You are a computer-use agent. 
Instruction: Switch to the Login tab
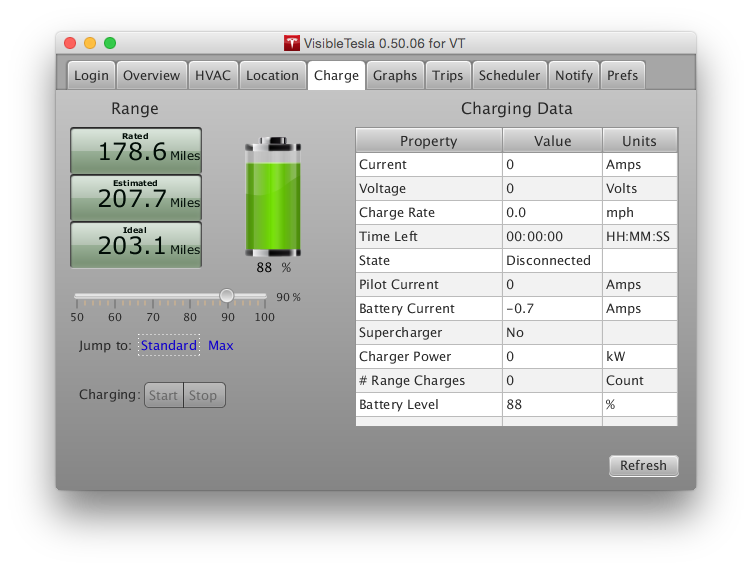point(91,75)
